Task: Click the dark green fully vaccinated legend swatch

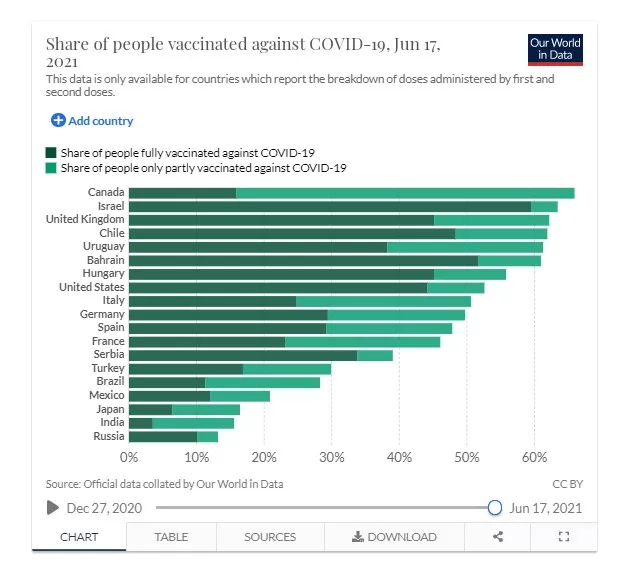Action: coord(51,153)
